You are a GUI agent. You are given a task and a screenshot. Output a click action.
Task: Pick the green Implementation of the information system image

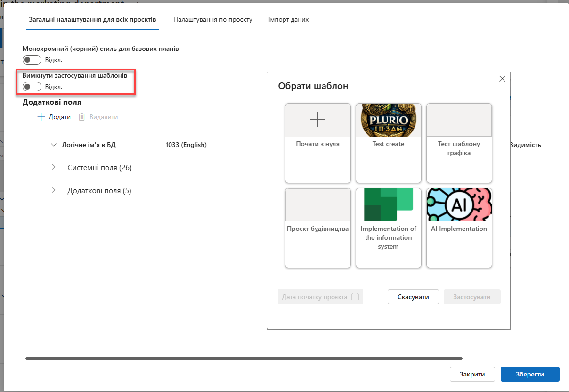pyautogui.click(x=389, y=205)
